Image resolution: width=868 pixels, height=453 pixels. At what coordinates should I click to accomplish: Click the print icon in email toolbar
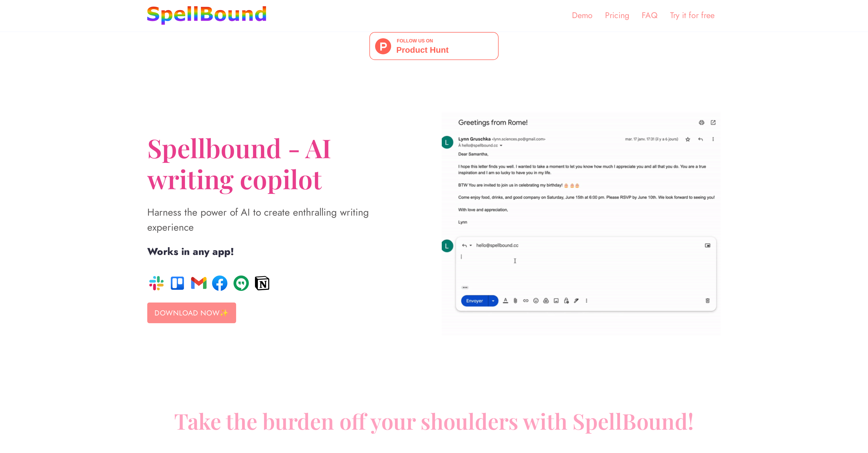point(701,123)
